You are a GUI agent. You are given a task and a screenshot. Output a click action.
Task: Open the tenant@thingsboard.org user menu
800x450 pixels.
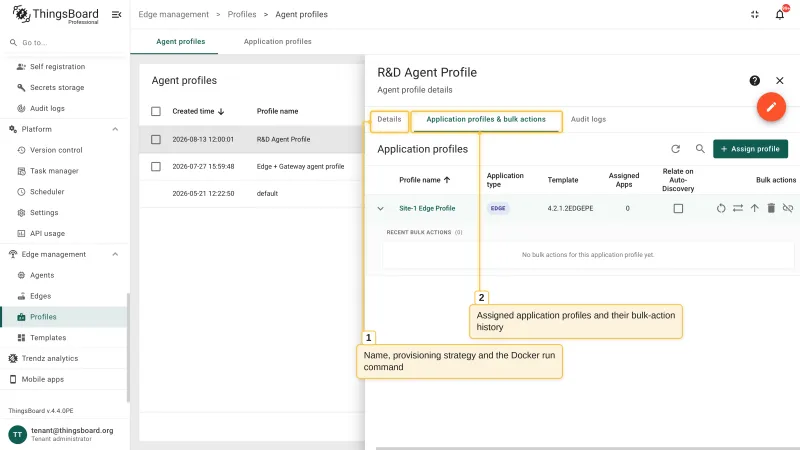(x=64, y=434)
